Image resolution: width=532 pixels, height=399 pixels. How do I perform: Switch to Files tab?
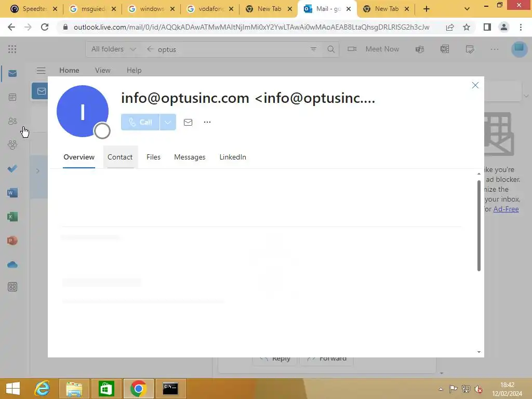[x=153, y=157]
